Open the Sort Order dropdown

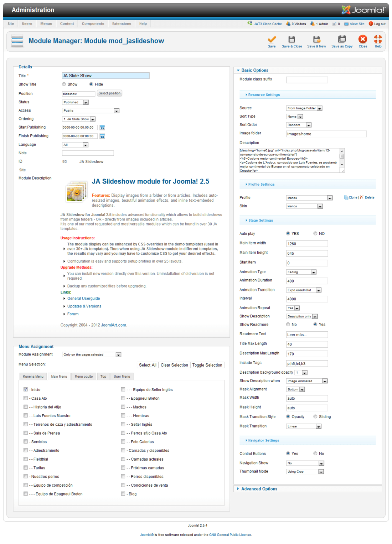299,125
